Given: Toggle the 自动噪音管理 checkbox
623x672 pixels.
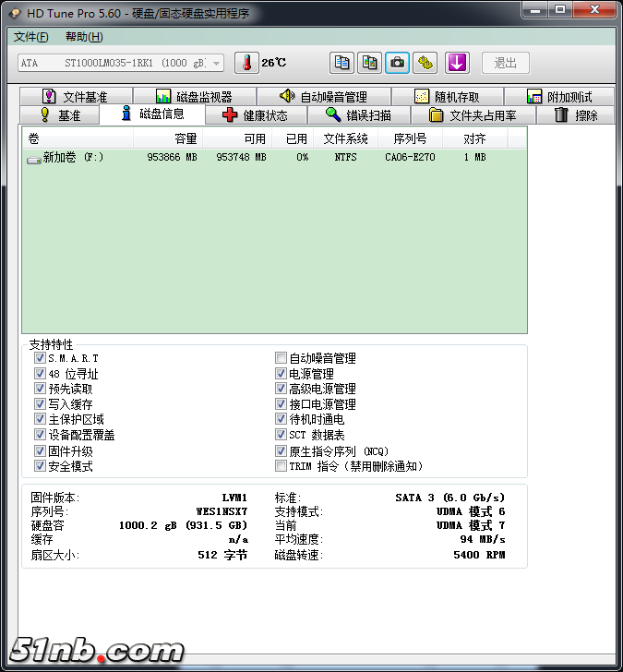Looking at the screenshot, I should click(x=281, y=358).
